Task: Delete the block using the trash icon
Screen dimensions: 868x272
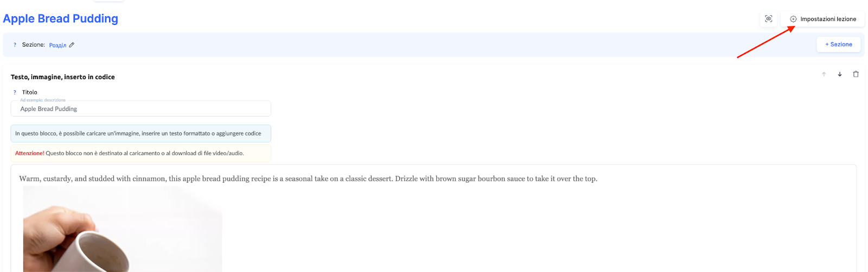Action: 856,74
